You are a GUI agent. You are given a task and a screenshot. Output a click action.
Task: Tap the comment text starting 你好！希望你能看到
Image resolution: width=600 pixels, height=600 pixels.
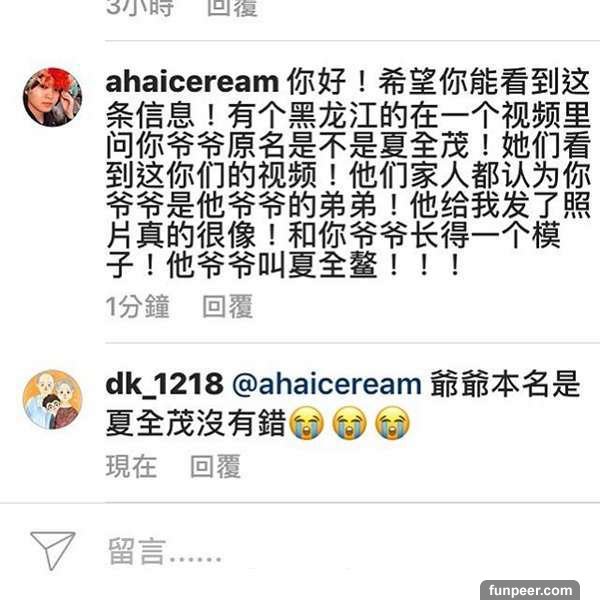tap(347, 173)
